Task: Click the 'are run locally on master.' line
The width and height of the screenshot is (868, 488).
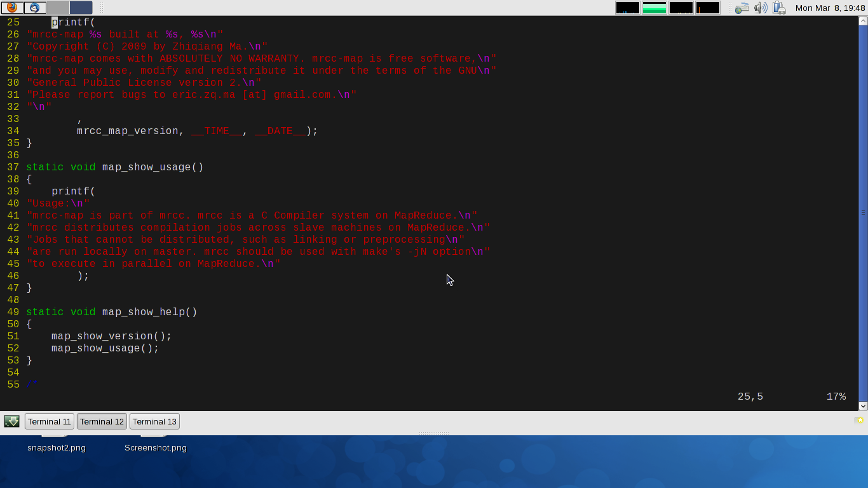Action: [x=258, y=252]
